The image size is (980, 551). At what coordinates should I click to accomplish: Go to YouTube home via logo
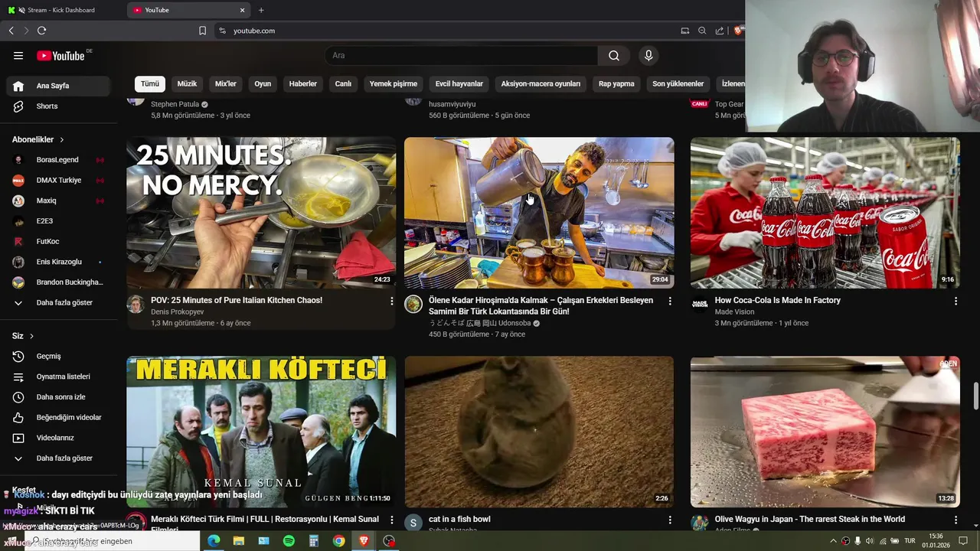(x=60, y=55)
